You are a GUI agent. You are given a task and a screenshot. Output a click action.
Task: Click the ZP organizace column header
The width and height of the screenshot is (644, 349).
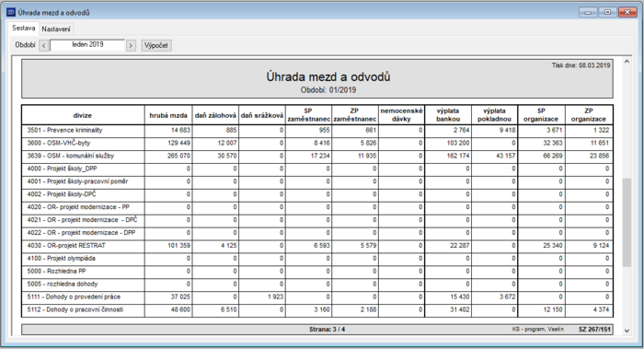(x=589, y=115)
